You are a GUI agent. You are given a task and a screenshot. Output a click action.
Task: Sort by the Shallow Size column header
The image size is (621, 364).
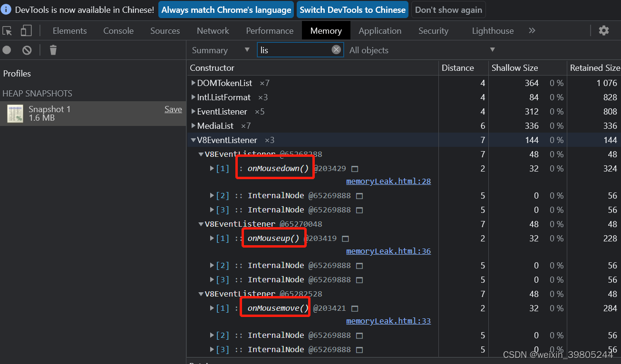[x=527, y=68]
